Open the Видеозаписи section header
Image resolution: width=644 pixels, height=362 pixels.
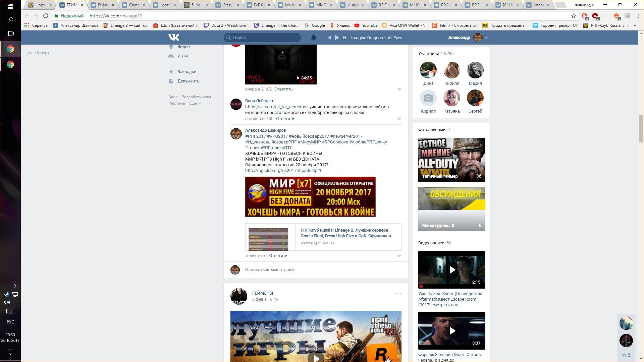(434, 243)
